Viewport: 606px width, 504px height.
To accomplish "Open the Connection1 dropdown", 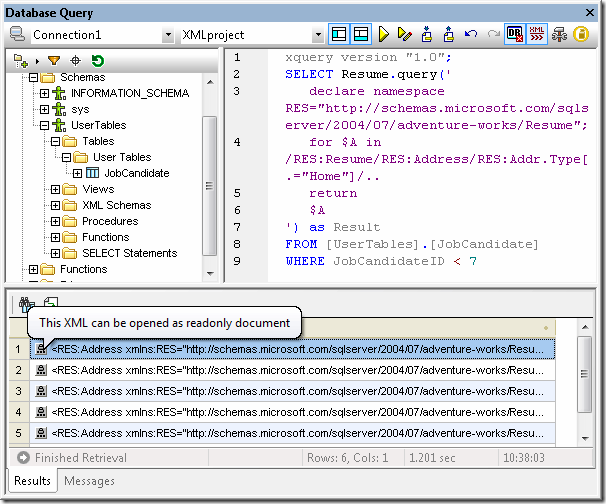I will pyautogui.click(x=167, y=34).
